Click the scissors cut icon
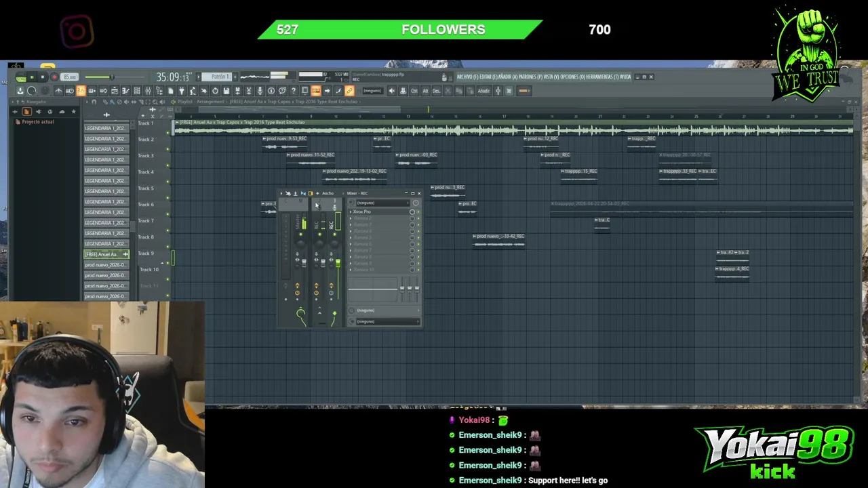Image resolution: width=868 pixels, height=488 pixels. [x=248, y=91]
